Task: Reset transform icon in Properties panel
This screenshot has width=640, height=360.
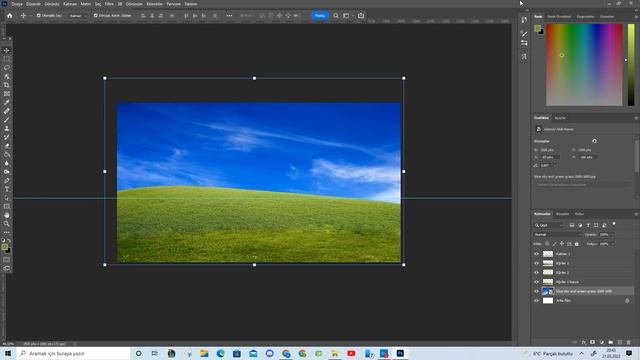Action: 594,141
